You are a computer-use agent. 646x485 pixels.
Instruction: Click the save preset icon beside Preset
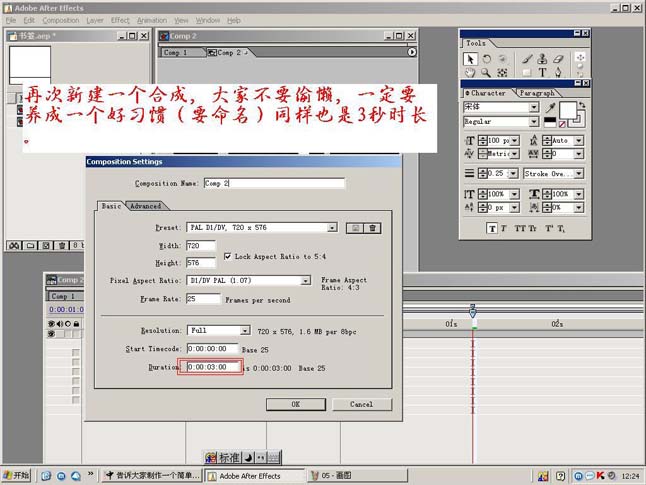(355, 228)
